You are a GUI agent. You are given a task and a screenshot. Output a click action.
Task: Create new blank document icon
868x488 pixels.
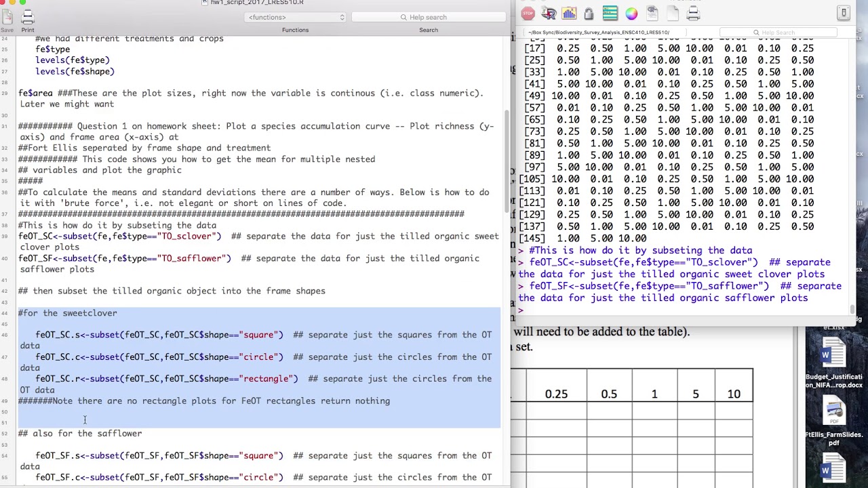pyautogui.click(x=673, y=14)
